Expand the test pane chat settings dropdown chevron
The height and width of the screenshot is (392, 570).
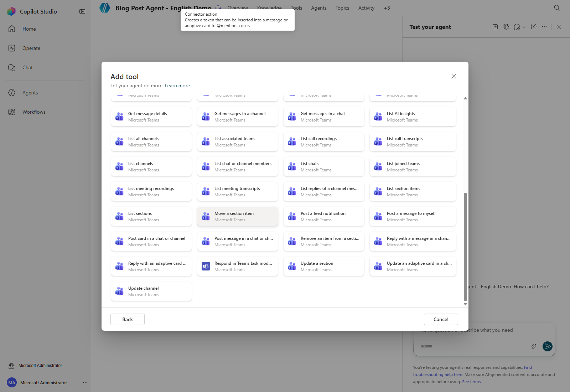524,27
